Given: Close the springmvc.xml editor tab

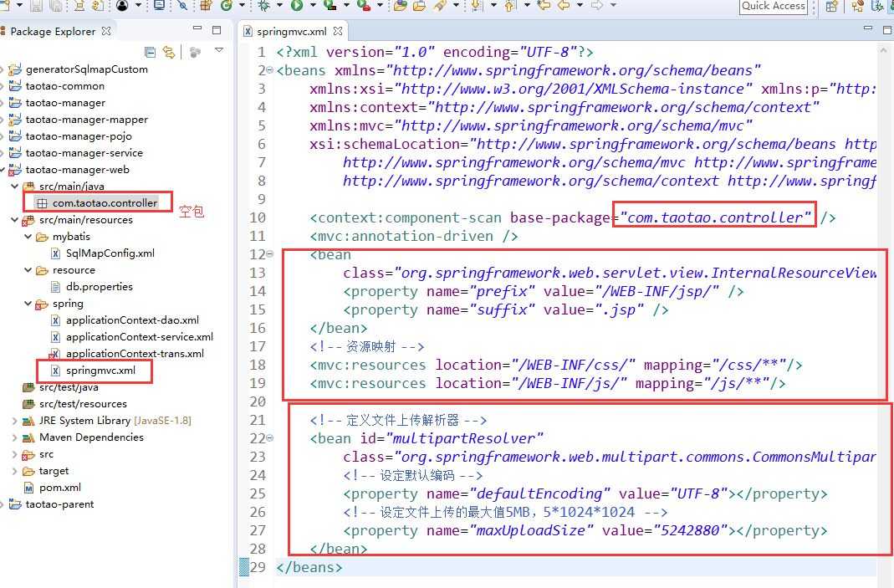Looking at the screenshot, I should [x=338, y=31].
